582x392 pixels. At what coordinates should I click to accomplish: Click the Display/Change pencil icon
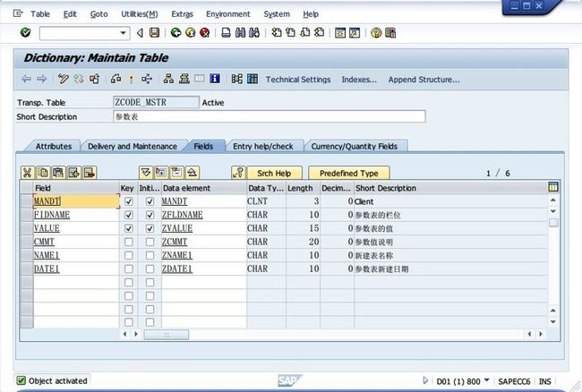[64, 79]
